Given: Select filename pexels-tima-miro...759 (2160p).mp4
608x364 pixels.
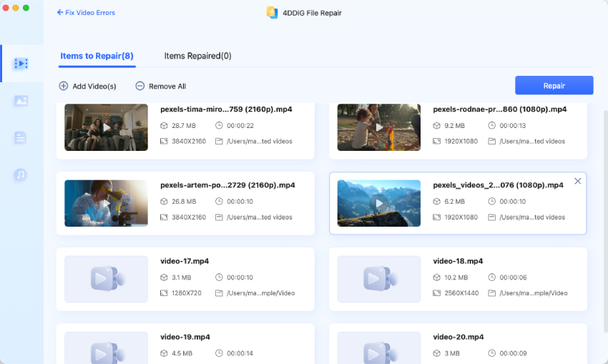Looking at the screenshot, I should 226,109.
